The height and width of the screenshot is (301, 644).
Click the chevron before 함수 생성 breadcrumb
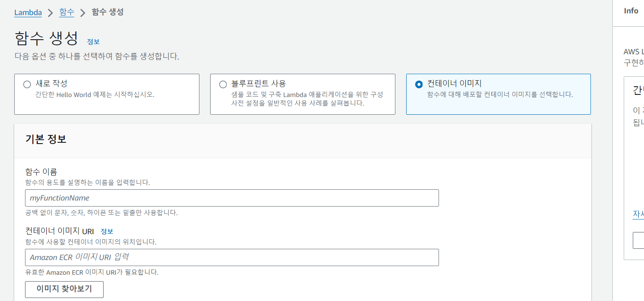pyautogui.click(x=83, y=13)
